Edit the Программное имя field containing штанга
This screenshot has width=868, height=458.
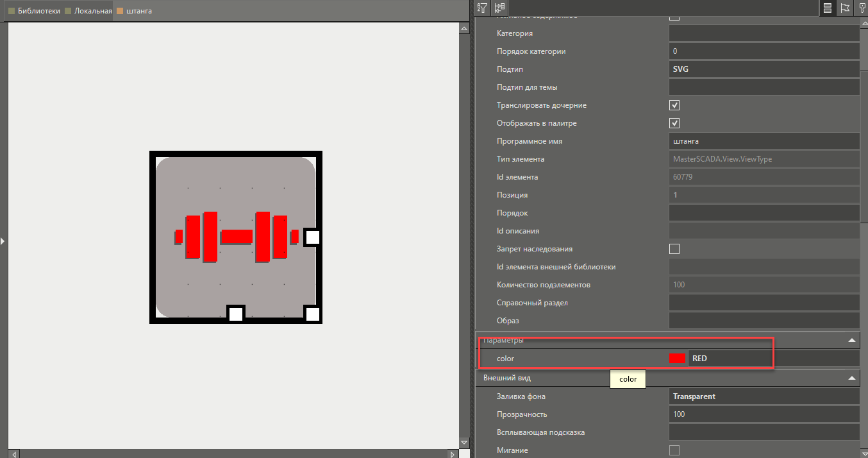764,140
